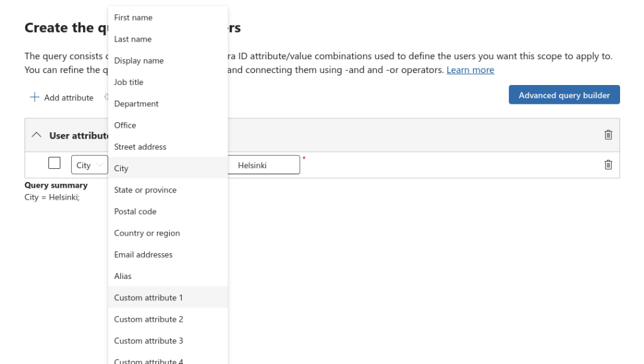Pick Department from the attribute options
Viewport: 644px width, 364px height.
(168, 104)
